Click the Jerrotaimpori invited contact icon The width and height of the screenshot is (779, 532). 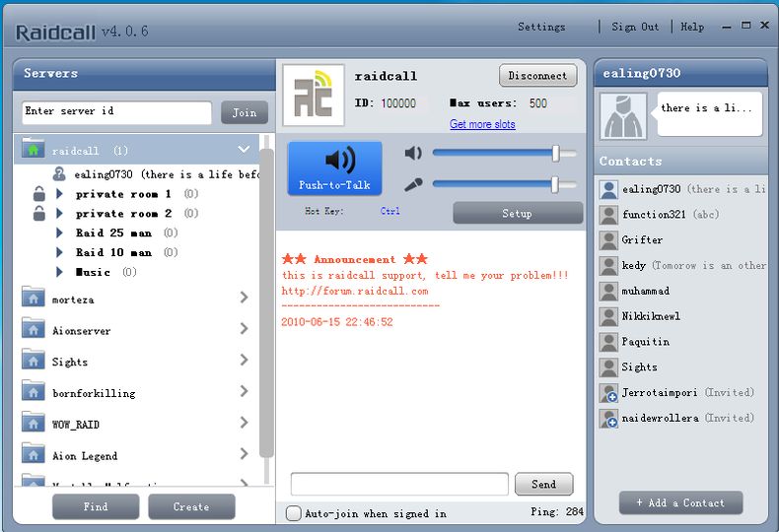click(x=609, y=393)
